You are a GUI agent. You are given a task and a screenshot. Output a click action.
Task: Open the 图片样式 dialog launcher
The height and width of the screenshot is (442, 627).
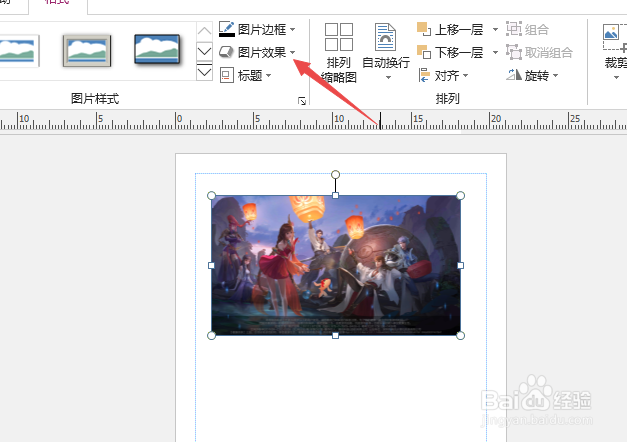coord(302,101)
